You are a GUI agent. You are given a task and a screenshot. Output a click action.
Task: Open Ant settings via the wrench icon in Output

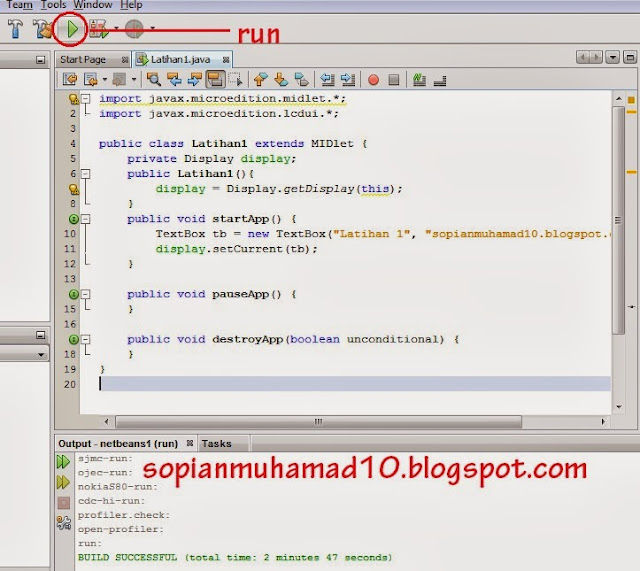point(64,522)
